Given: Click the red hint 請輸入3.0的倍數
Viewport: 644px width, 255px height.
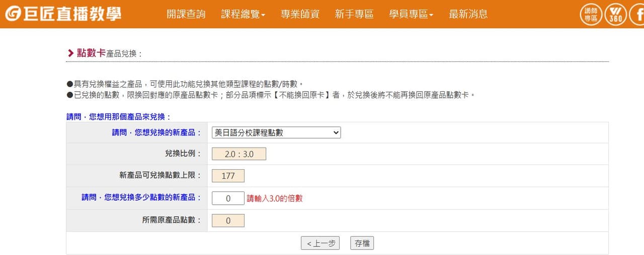Looking at the screenshot, I should (x=275, y=199).
